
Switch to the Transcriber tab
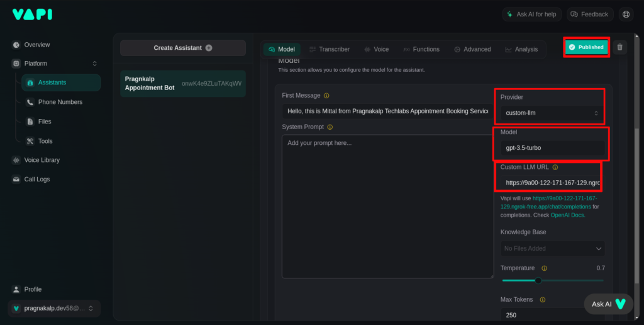pos(330,49)
